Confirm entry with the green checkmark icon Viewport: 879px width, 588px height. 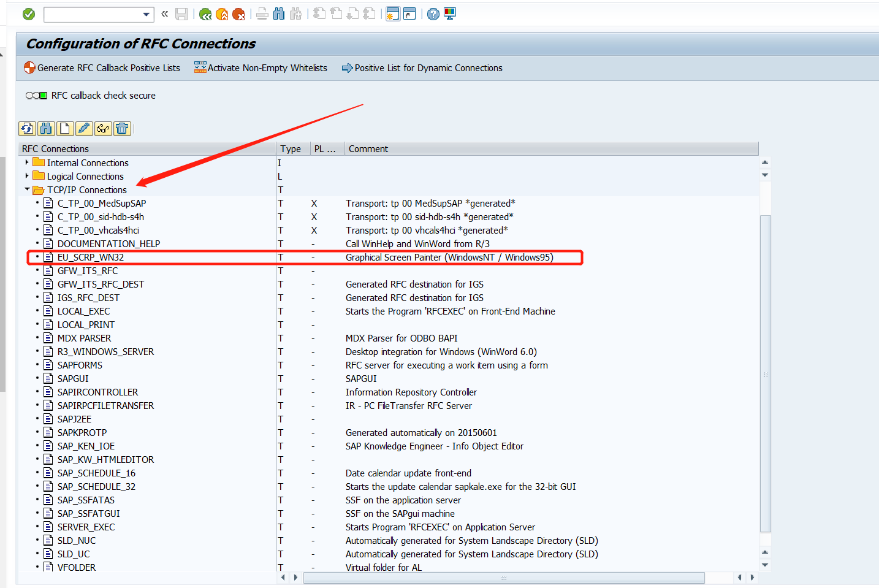tap(28, 13)
